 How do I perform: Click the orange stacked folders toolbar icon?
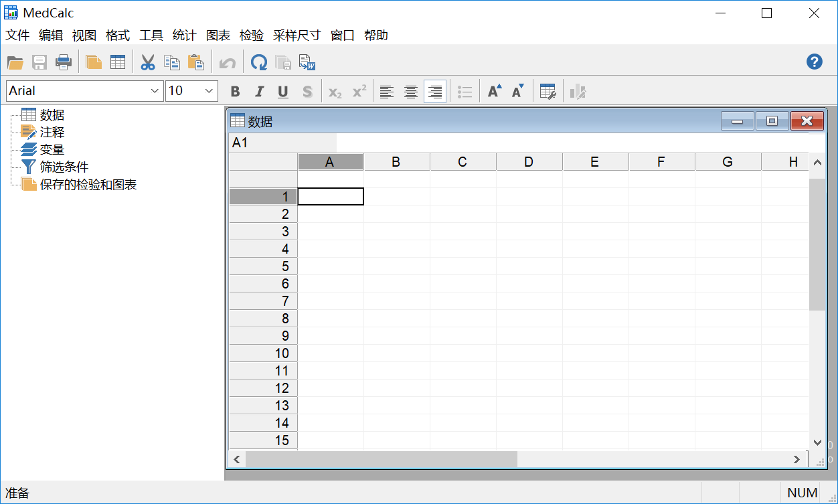[94, 63]
